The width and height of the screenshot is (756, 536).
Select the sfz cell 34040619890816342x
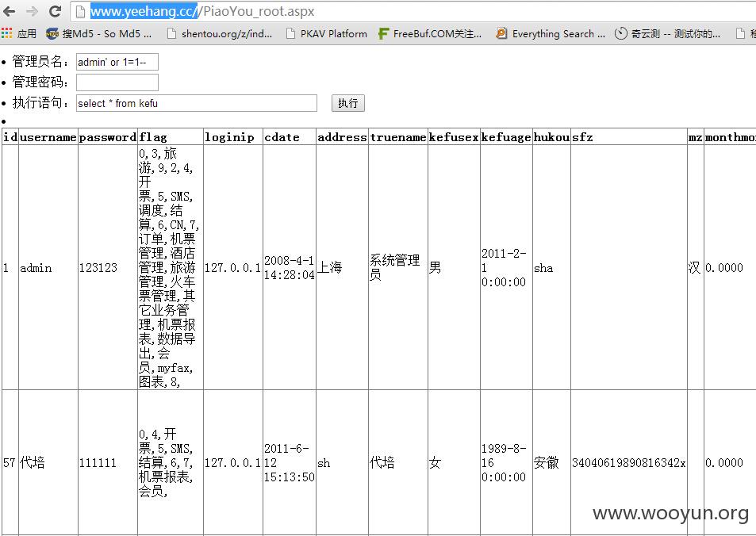(630, 463)
